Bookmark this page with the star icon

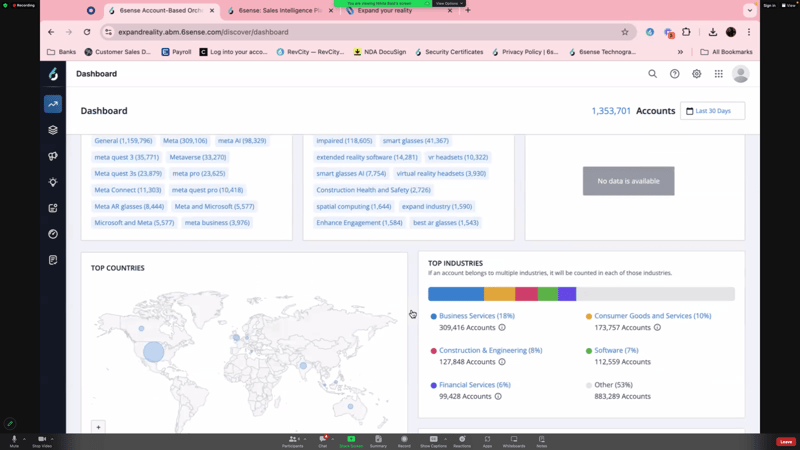click(625, 32)
